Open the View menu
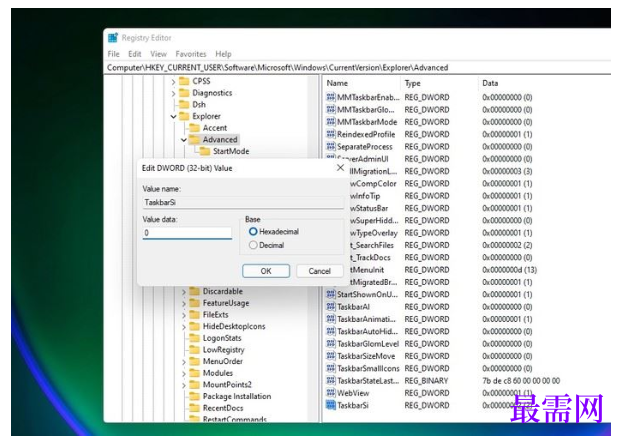 click(x=158, y=54)
